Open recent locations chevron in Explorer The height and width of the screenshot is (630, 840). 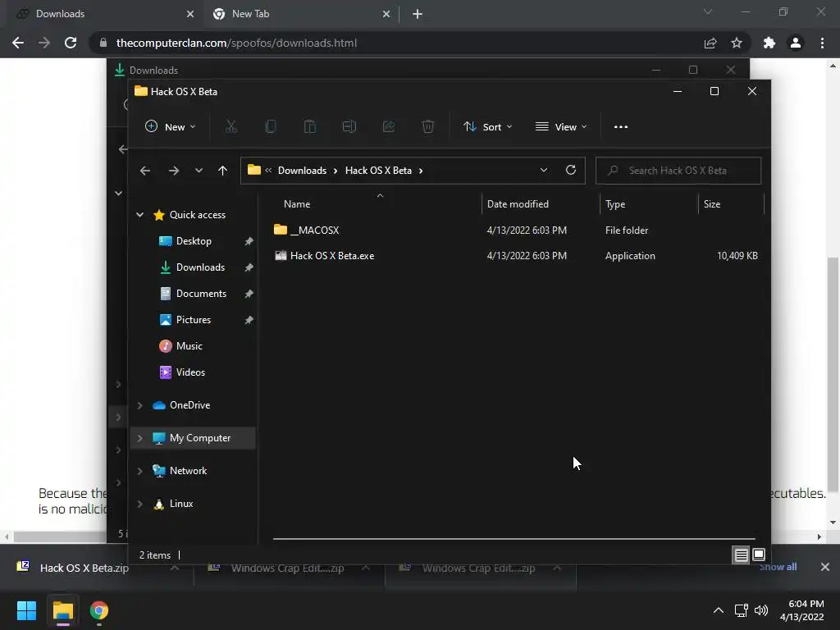[x=199, y=171]
